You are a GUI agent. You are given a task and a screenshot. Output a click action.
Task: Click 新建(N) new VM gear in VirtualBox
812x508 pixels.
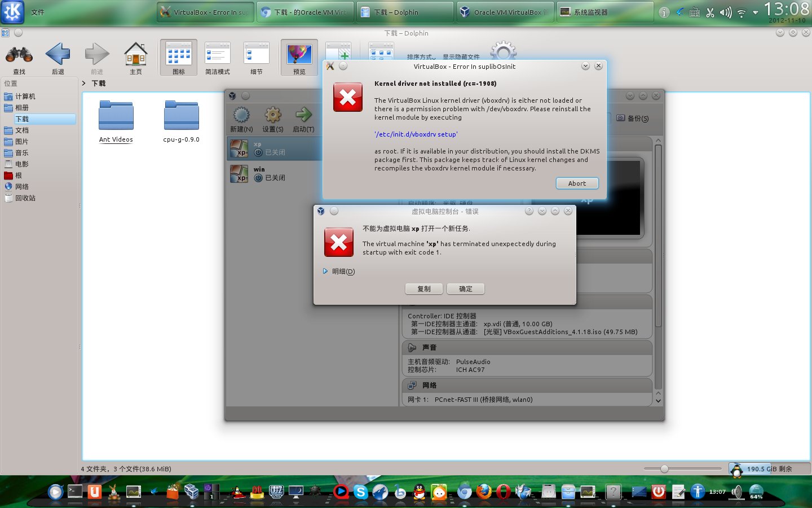[241, 120]
